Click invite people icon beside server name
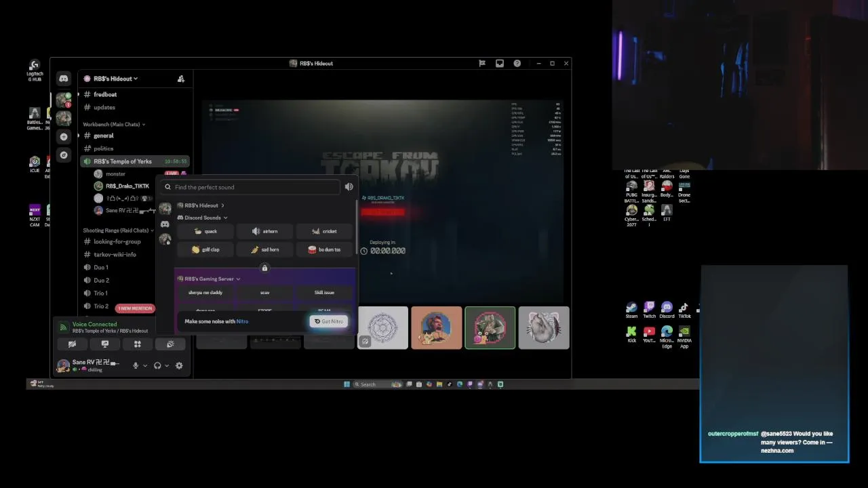The width and height of the screenshot is (868, 488). pyautogui.click(x=181, y=79)
